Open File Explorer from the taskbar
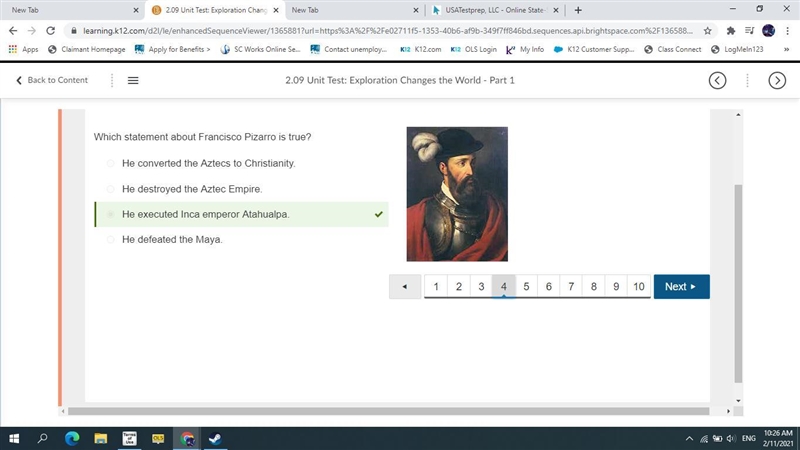Image resolution: width=800 pixels, height=450 pixels. pyautogui.click(x=101, y=438)
